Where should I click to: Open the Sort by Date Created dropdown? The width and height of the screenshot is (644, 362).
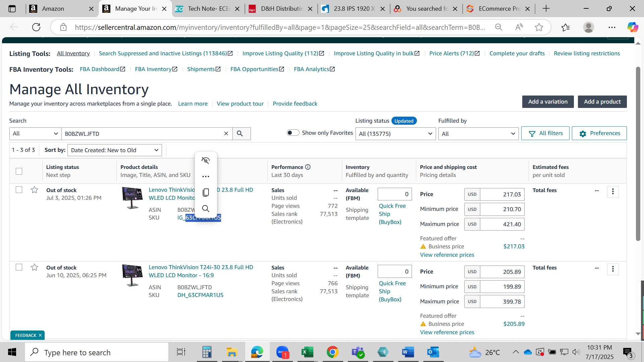pos(115,150)
